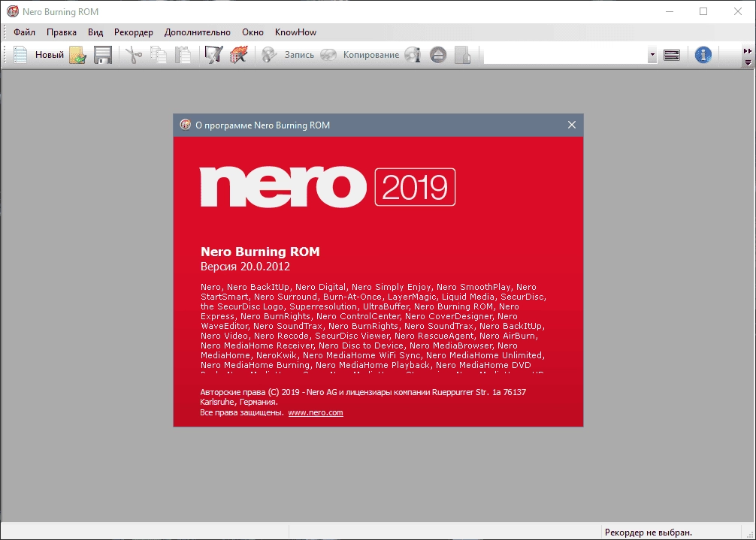Viewport: 756px width, 540px height.
Task: Open the Вид menu
Action: (95, 32)
